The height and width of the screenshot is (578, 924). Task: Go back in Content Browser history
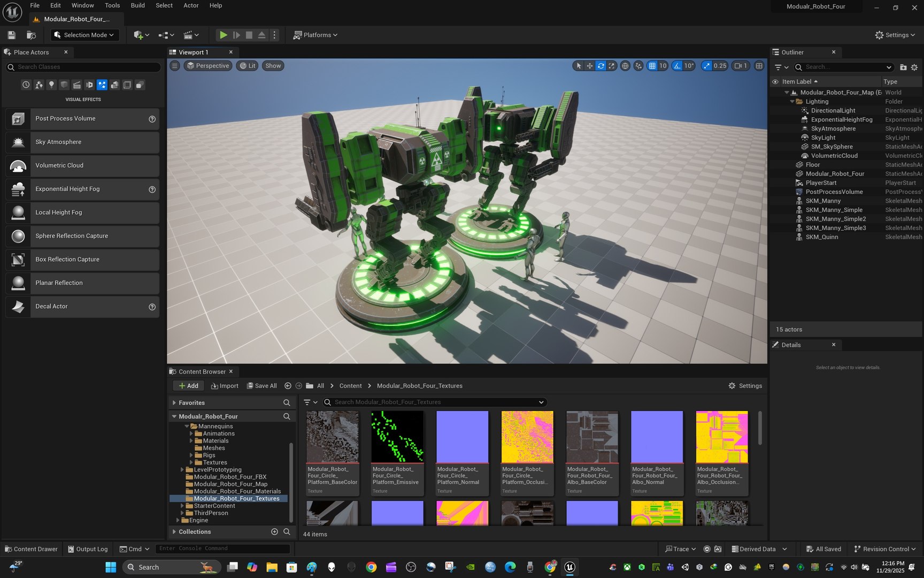pyautogui.click(x=288, y=386)
